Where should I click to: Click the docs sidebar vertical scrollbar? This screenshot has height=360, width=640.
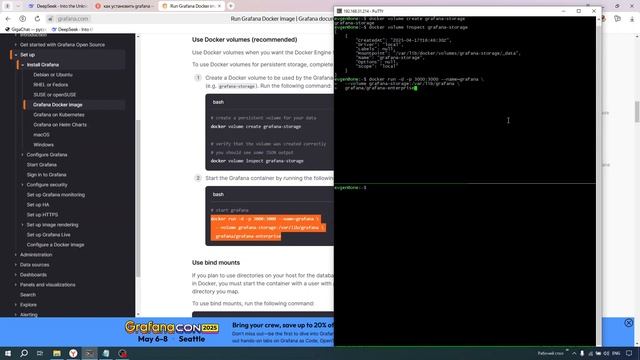[x=138, y=198]
